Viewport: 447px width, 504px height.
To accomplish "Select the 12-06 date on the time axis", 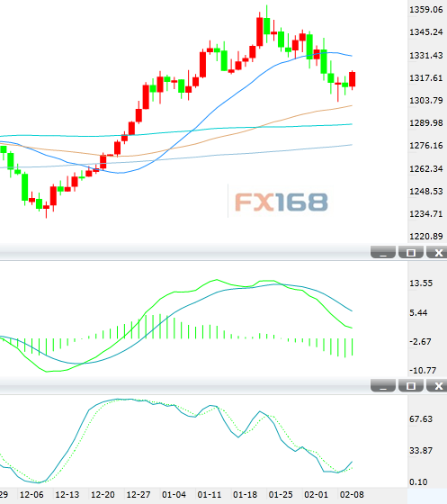I will click(31, 495).
